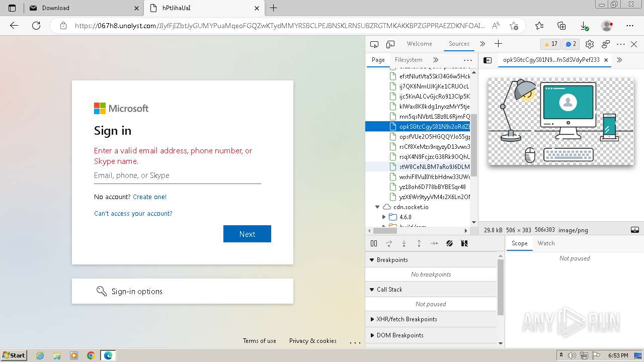Switch to the Welcome DevTools tab
644x362 pixels.
(419, 44)
